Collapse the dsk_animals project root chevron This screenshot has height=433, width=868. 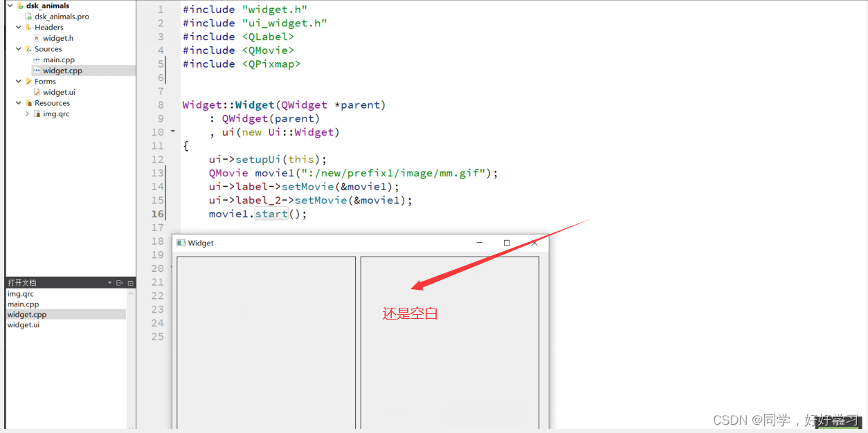tap(10, 6)
